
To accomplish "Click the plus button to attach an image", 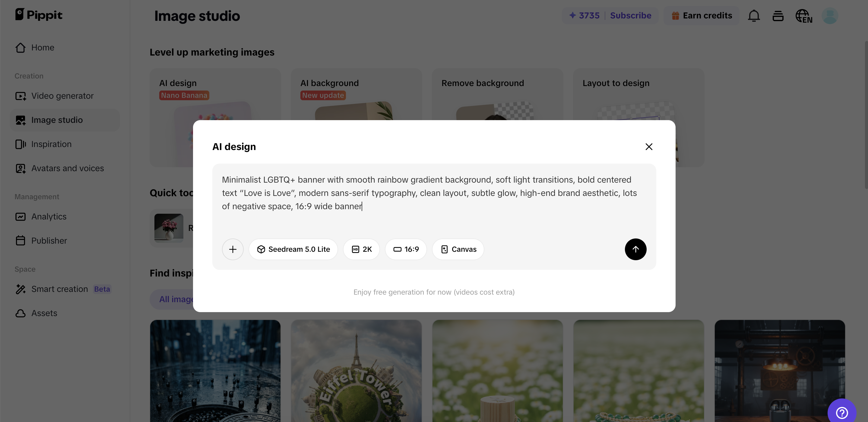I will pyautogui.click(x=233, y=249).
